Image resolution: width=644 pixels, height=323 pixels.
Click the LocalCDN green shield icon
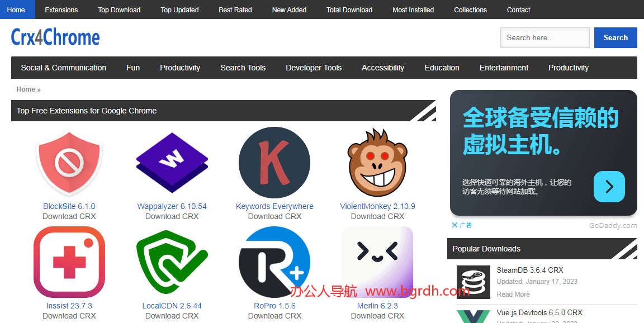(x=172, y=262)
